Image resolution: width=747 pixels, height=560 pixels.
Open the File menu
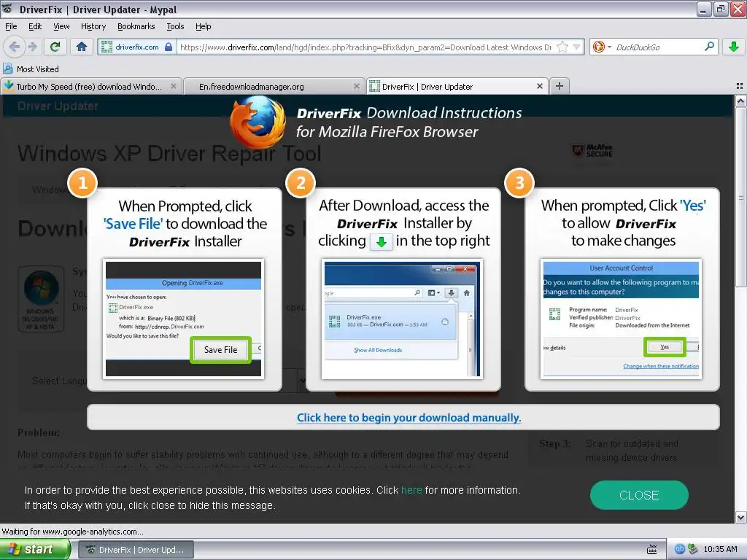pos(11,26)
